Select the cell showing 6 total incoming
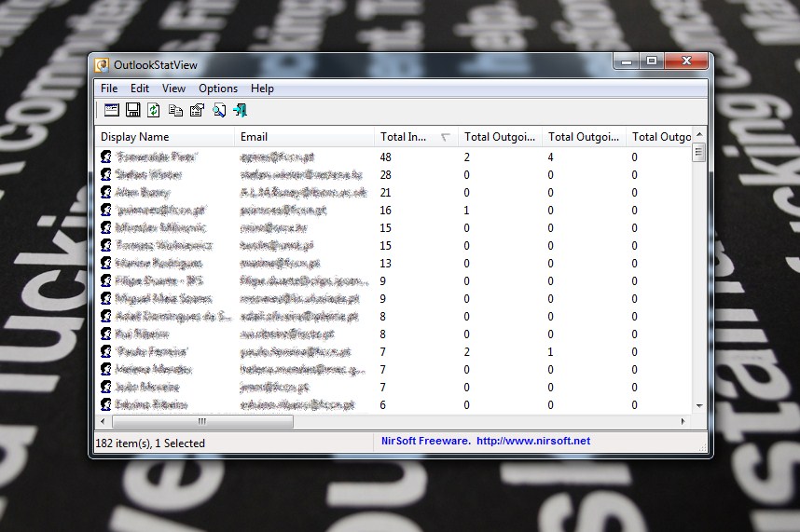Viewport: 800px width, 532px height. click(382, 405)
